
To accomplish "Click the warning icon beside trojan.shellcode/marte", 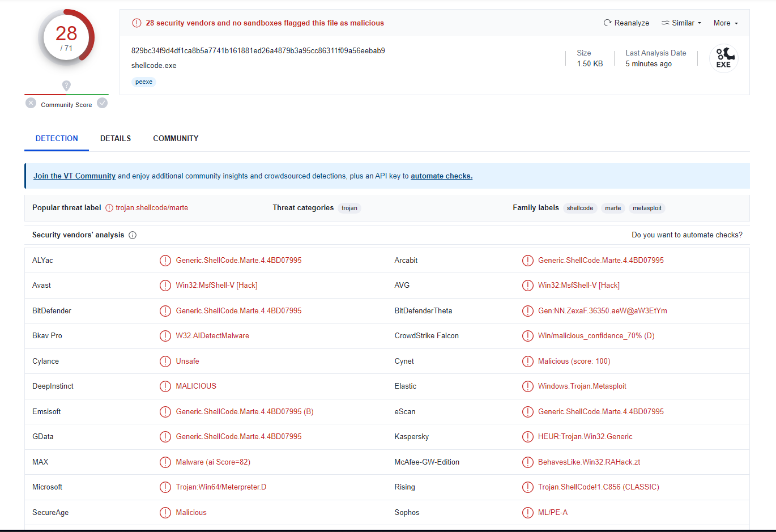I will click(x=109, y=208).
